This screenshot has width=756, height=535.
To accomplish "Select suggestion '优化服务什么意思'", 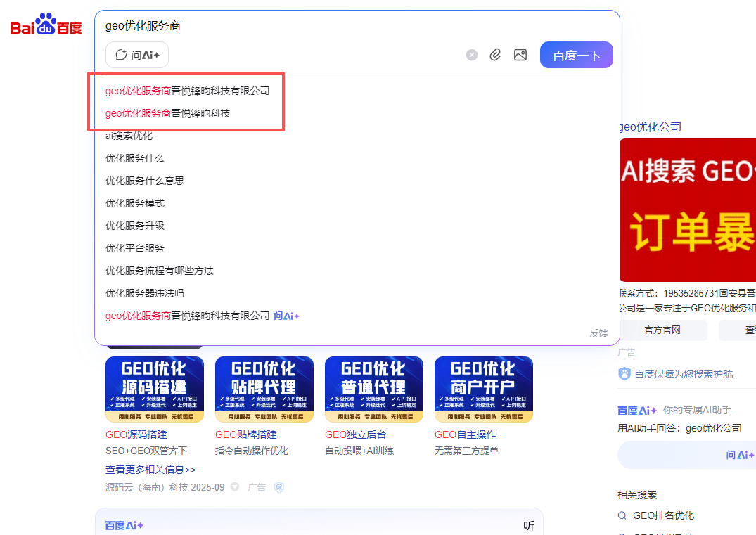I will point(145,181).
